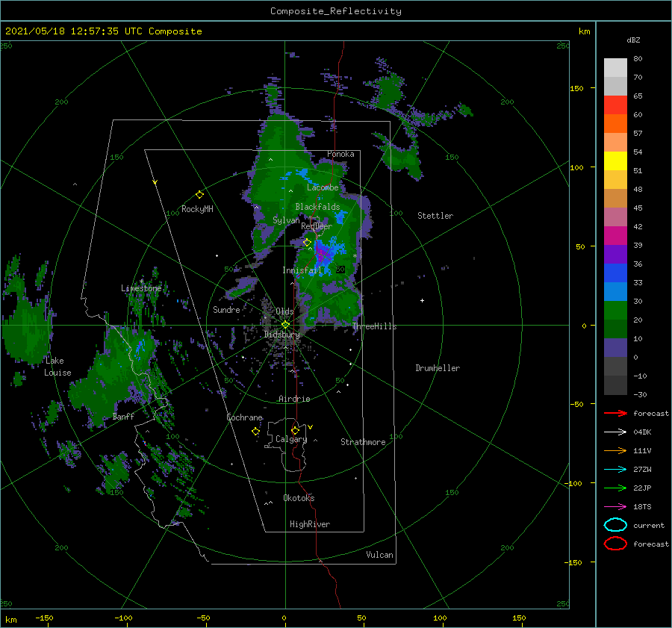Click the Airdrie town label
The image size is (672, 628).
coord(294,399)
